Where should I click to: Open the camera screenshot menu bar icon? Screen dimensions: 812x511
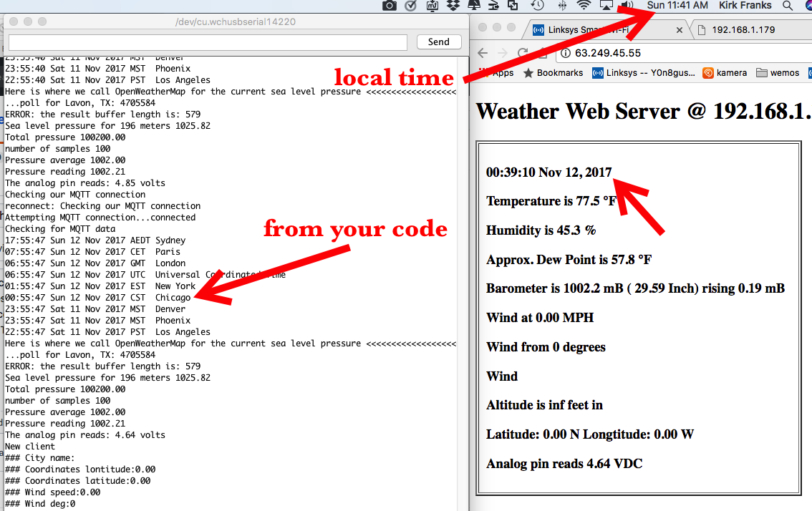pyautogui.click(x=390, y=6)
